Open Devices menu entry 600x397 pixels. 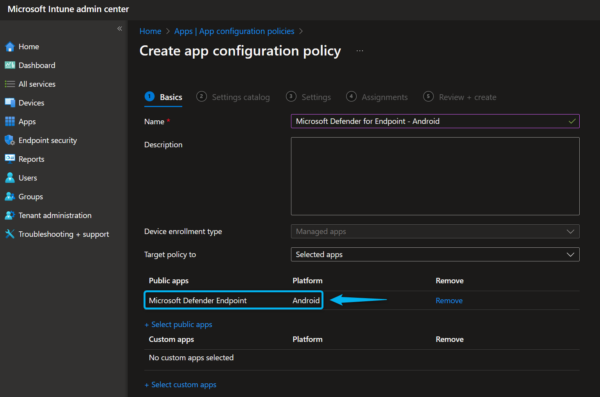(31, 103)
